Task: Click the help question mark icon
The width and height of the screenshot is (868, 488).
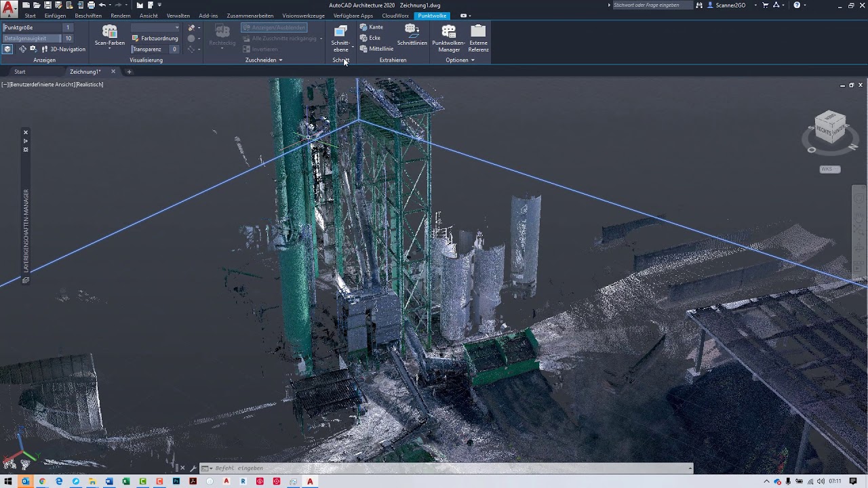Action: pyautogui.click(x=797, y=5)
